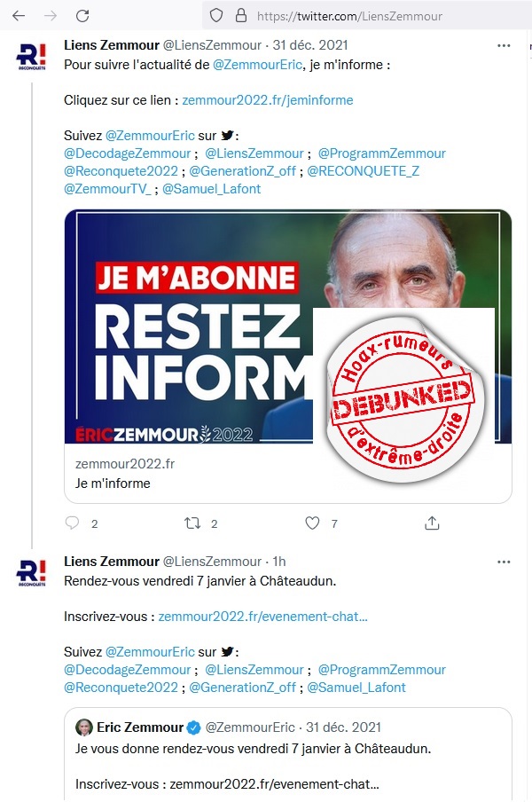Viewport: 532px width, 802px height.
Task: Reload the page with the refresh icon
Action: point(82,16)
